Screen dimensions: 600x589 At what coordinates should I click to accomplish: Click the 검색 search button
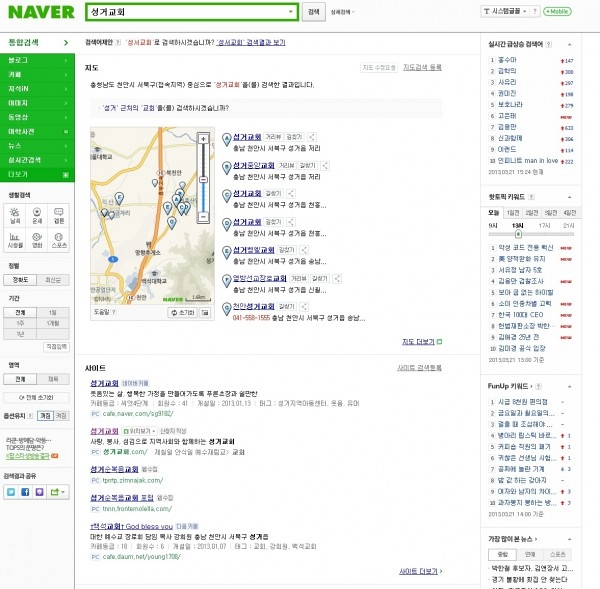(x=314, y=12)
